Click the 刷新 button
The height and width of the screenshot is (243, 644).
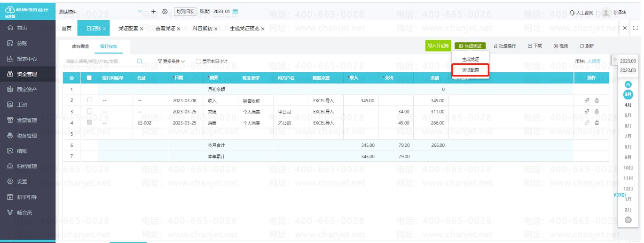[x=587, y=46]
